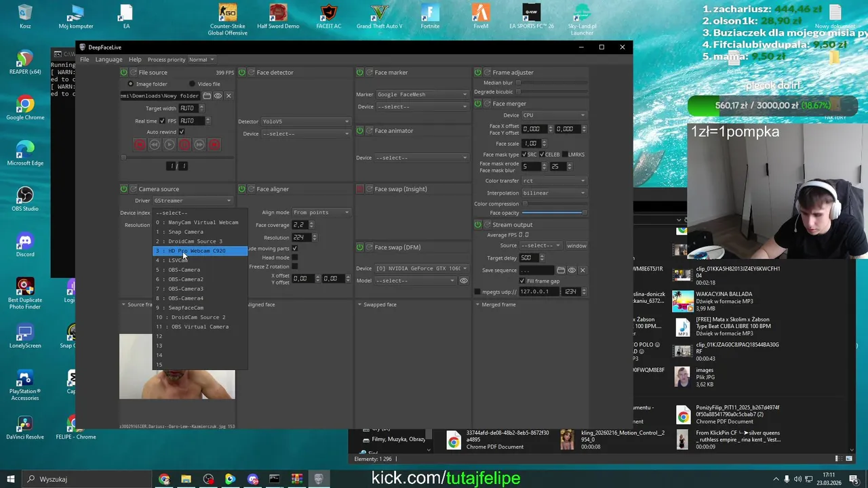Screen dimensions: 868x488
Task: Toggle the Auto rewind checkbox
Action: pyautogui.click(x=181, y=132)
